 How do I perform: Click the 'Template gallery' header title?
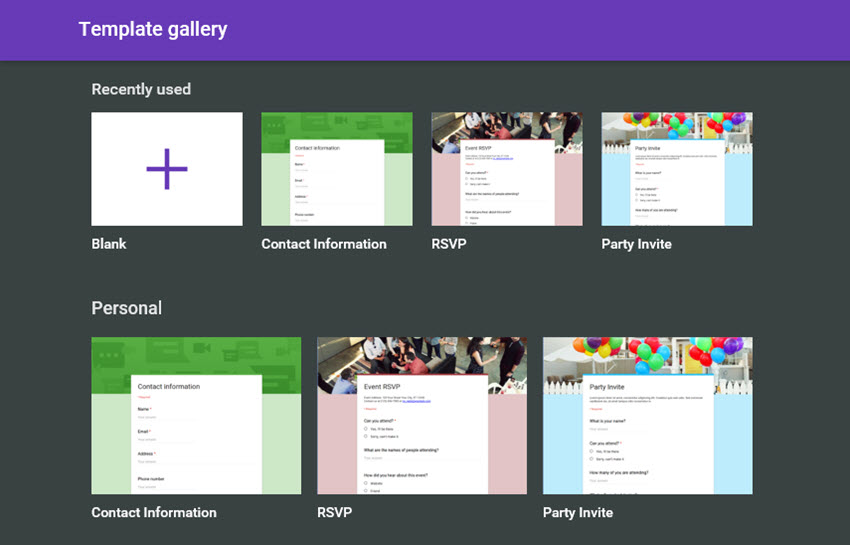coord(153,29)
